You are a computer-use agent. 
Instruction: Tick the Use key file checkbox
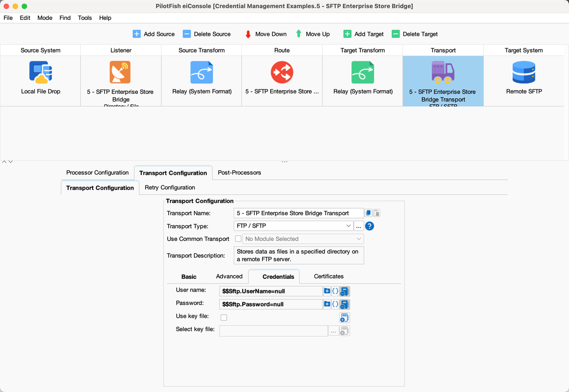coord(224,317)
